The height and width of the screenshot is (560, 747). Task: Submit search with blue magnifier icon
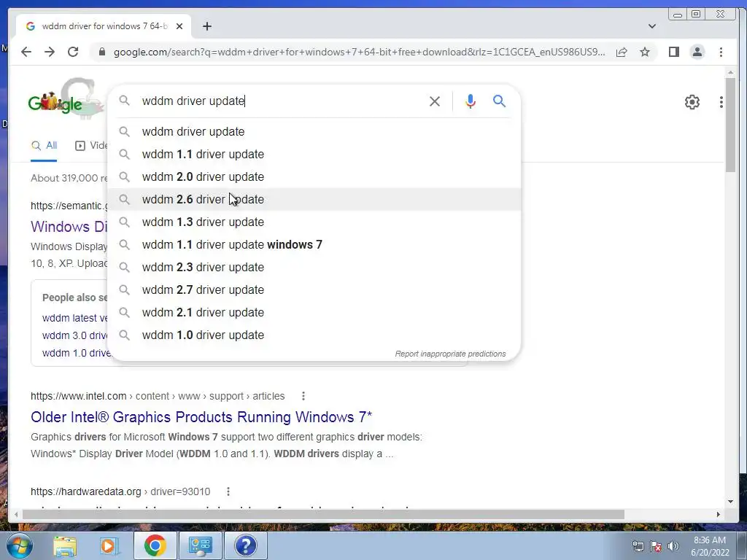coord(499,101)
